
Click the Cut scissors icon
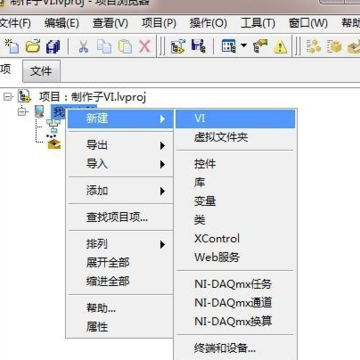[83, 46]
